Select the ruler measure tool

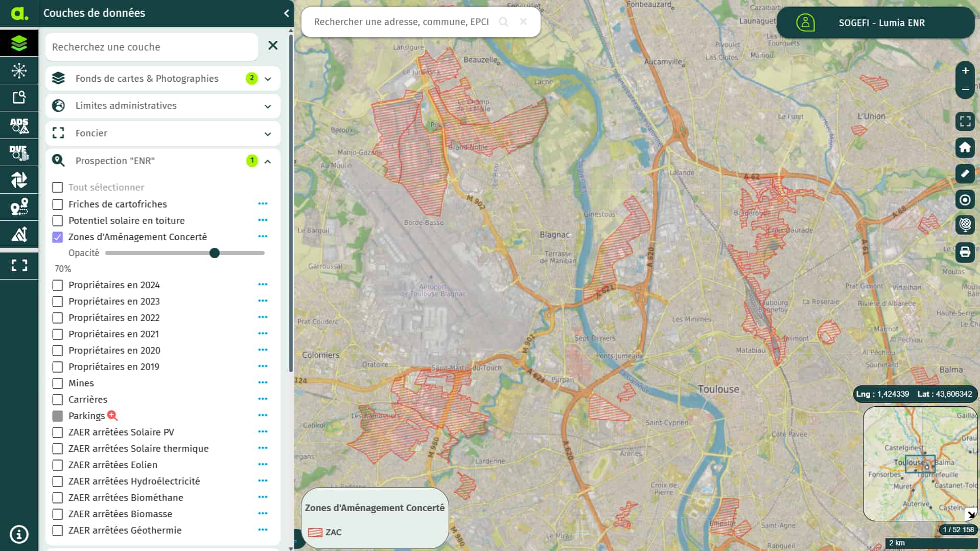click(965, 174)
